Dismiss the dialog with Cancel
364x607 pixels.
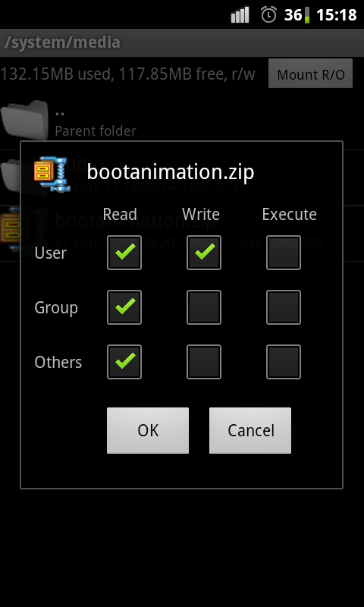(x=250, y=430)
